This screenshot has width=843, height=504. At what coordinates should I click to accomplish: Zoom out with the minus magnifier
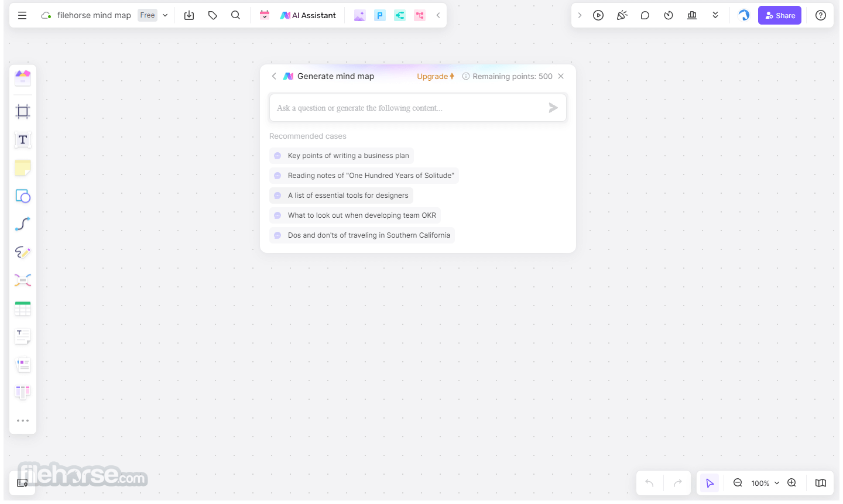738,483
